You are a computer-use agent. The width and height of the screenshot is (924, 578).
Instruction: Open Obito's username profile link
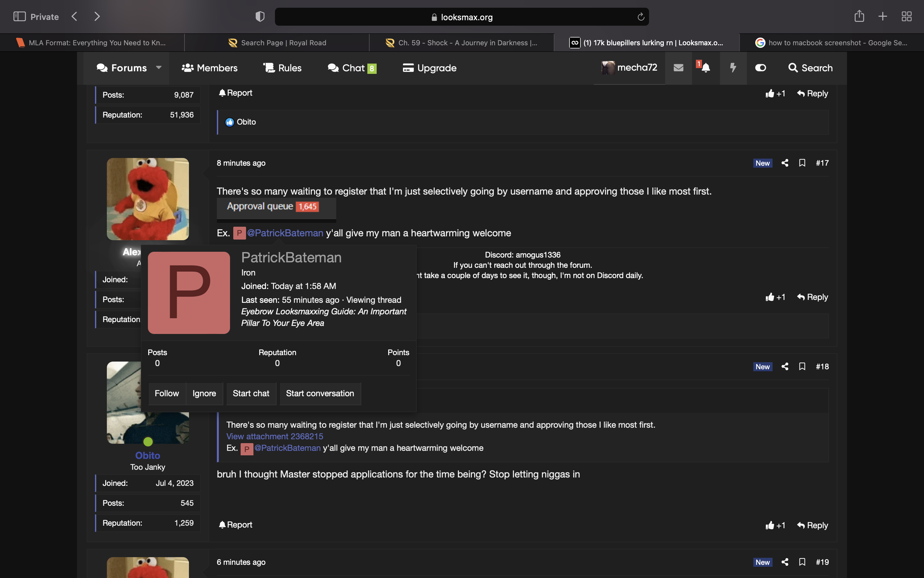148,455
